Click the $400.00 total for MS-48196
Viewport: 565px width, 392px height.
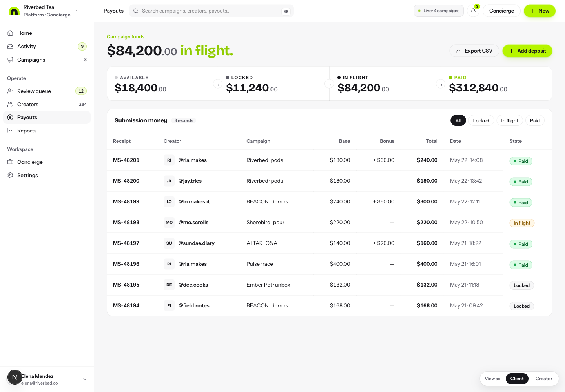(427, 264)
